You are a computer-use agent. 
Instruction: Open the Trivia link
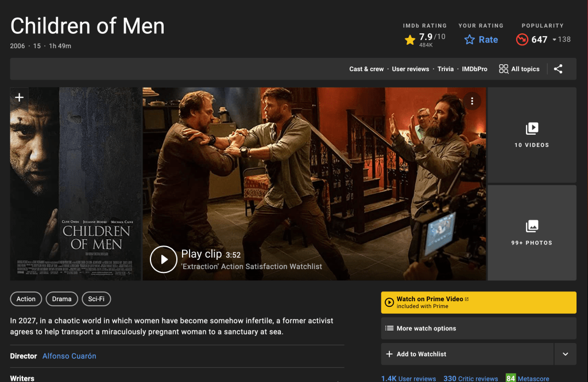click(446, 69)
